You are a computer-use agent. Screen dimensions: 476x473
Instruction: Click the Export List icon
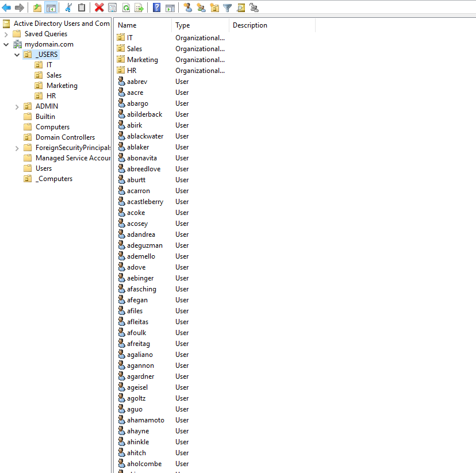[139, 7]
